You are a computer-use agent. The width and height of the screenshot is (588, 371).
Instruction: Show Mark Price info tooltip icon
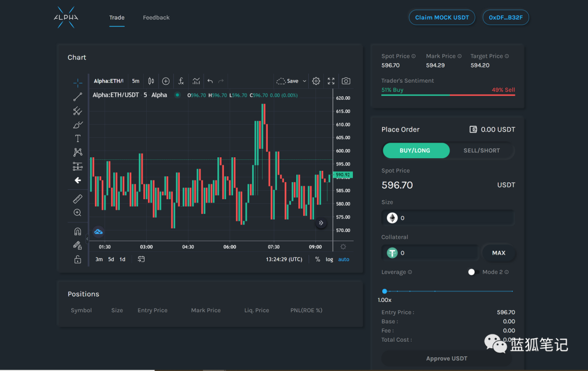pos(460,56)
